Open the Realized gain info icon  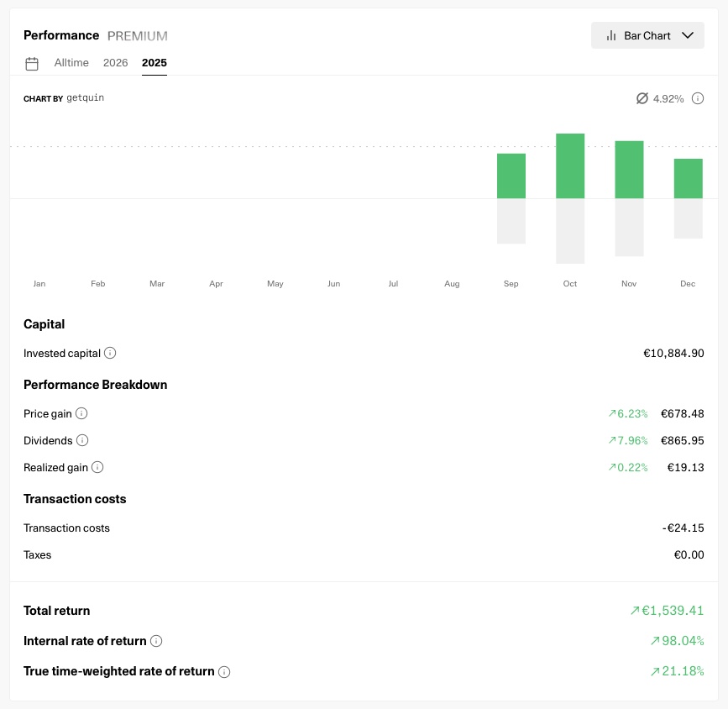pyautogui.click(x=97, y=468)
